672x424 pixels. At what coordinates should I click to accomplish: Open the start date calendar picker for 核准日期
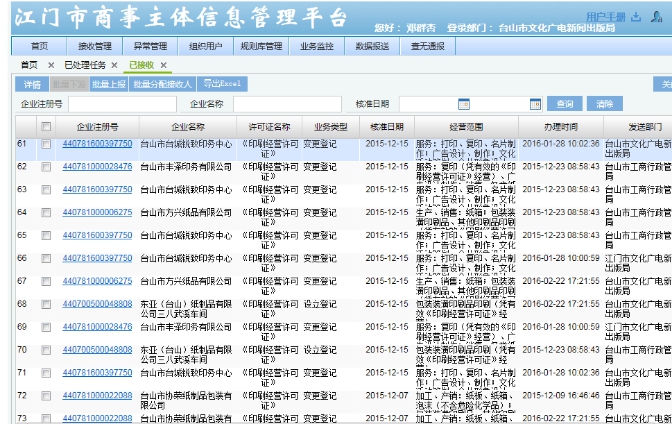click(x=464, y=104)
